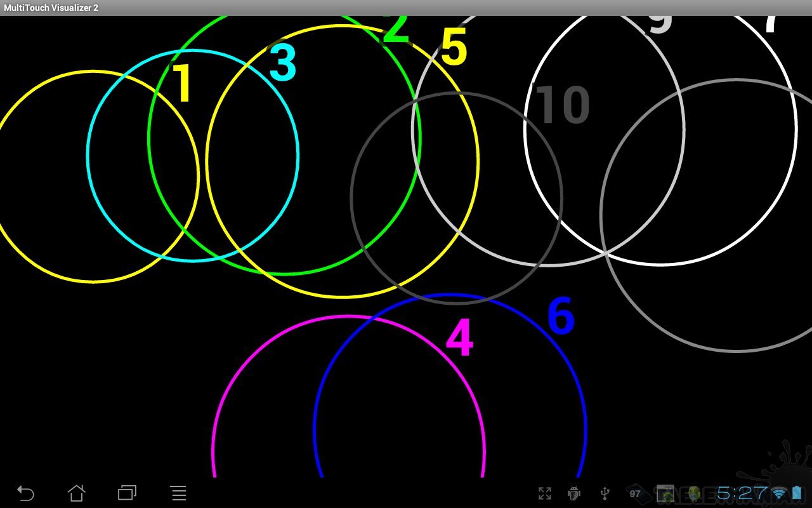Open the recent apps overview icon
This screenshot has height=508, width=812.
pyautogui.click(x=127, y=493)
